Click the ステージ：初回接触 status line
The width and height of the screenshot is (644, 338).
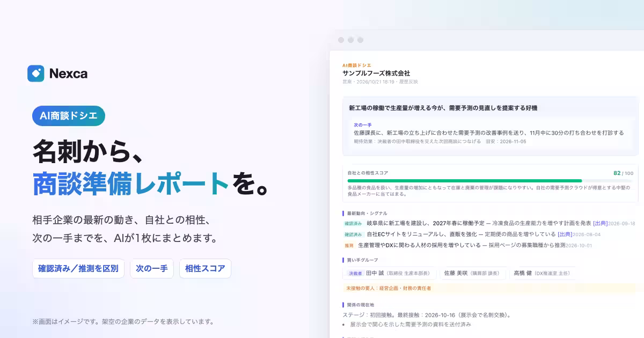pyautogui.click(x=427, y=315)
